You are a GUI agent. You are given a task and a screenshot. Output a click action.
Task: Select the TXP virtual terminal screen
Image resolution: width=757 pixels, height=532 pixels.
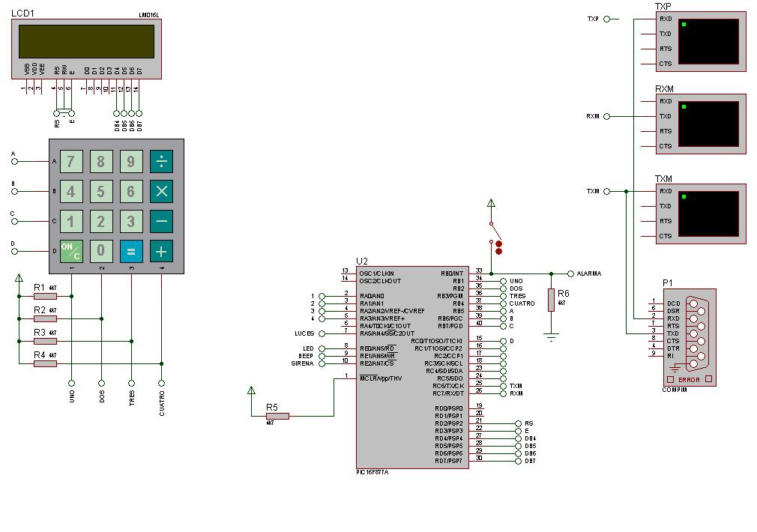tap(708, 41)
